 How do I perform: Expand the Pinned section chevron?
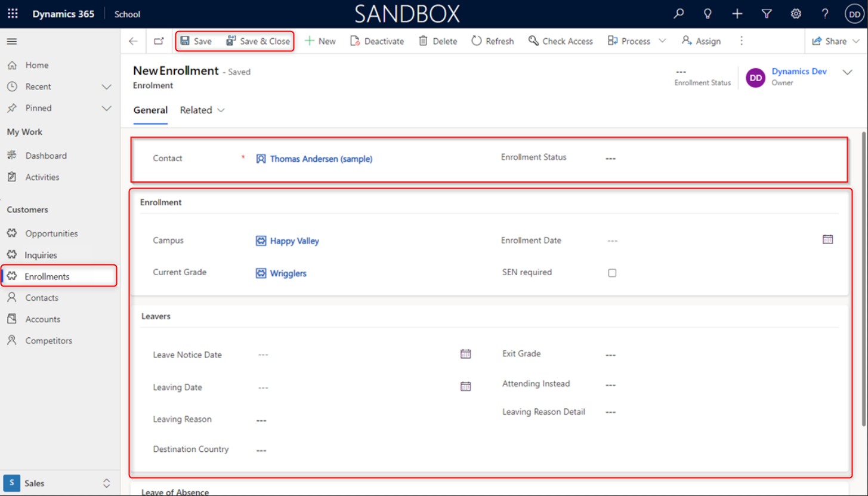[x=106, y=108]
